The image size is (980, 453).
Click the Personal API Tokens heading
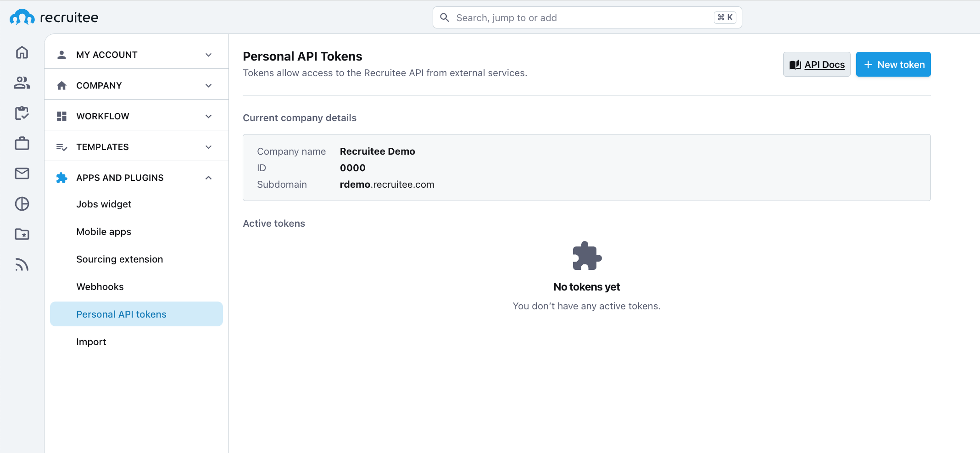click(x=302, y=56)
